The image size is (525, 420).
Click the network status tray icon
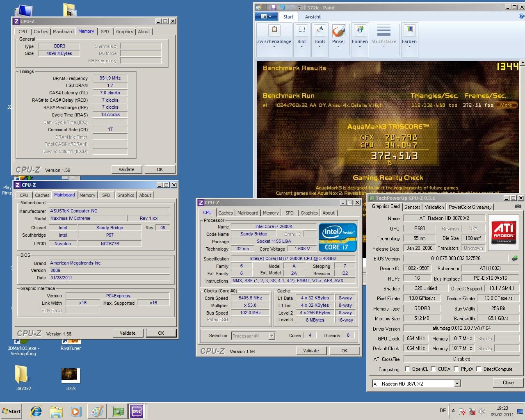(472, 411)
